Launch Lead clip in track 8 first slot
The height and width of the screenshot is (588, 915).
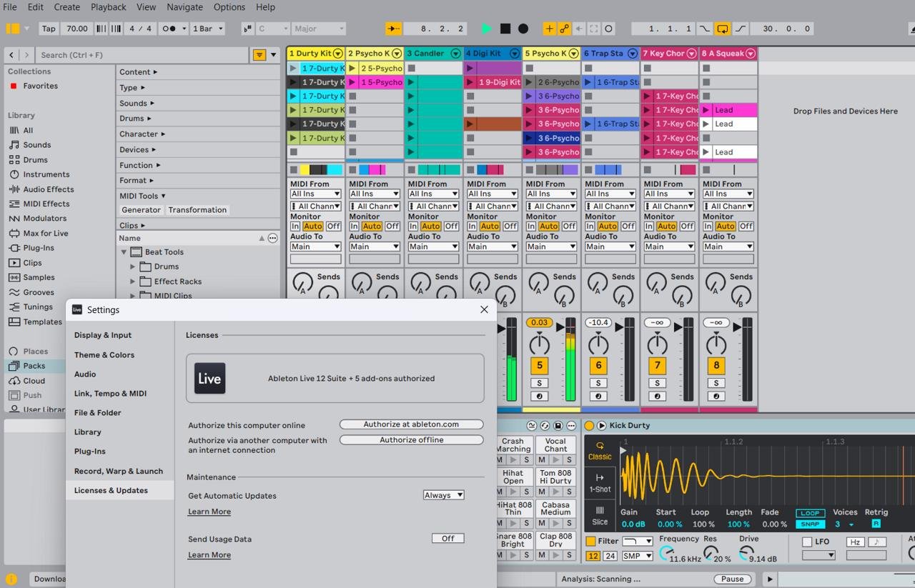click(706, 110)
